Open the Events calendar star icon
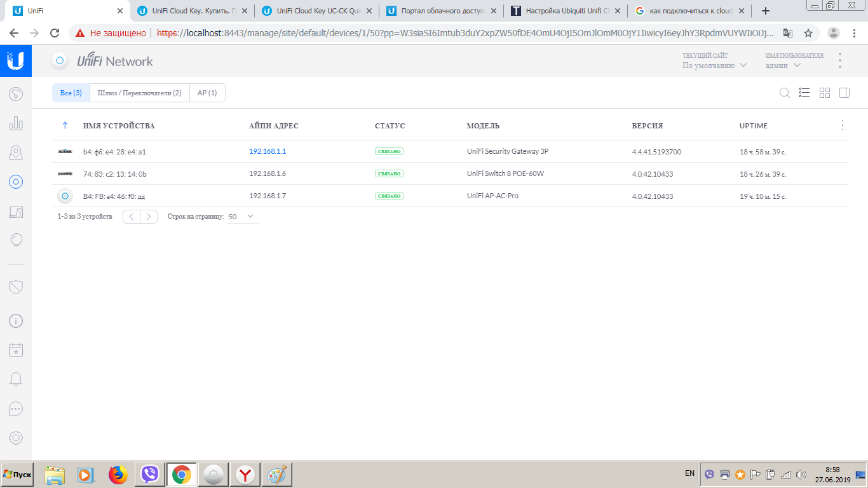The height and width of the screenshot is (488, 868). click(16, 350)
